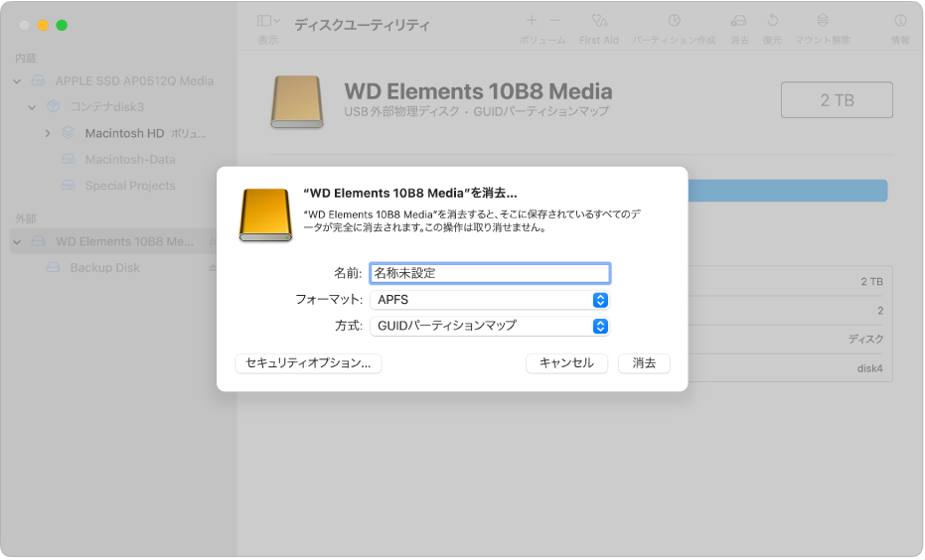The height and width of the screenshot is (560, 925).
Task: Select Macintosh-Data in sidebar
Action: click(x=130, y=160)
